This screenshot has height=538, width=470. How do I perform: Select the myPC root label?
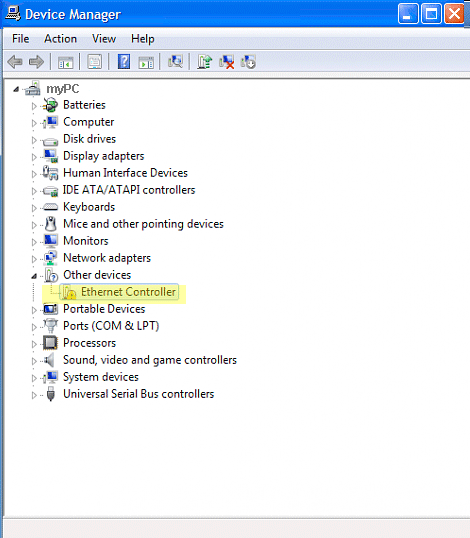tap(63, 89)
